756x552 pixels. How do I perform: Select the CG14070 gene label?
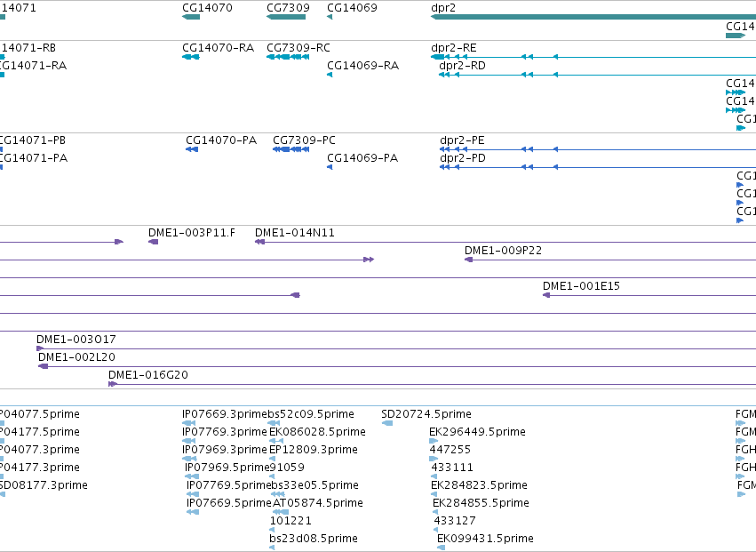[207, 8]
